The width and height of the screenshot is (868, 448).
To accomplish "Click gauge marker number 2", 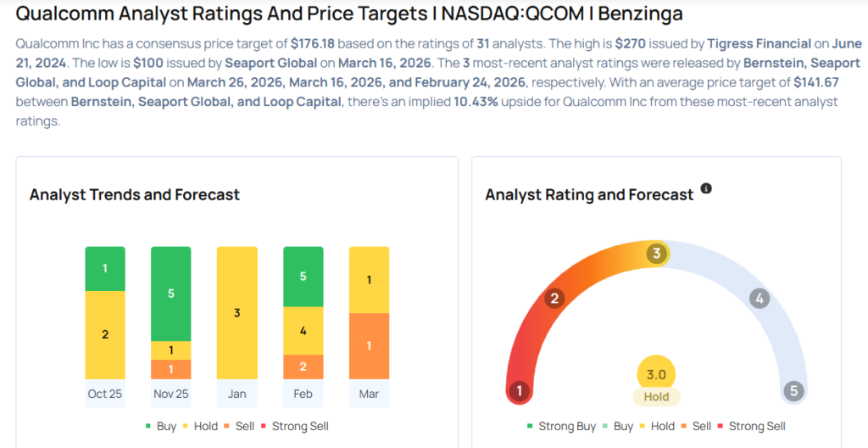I will pos(554,298).
